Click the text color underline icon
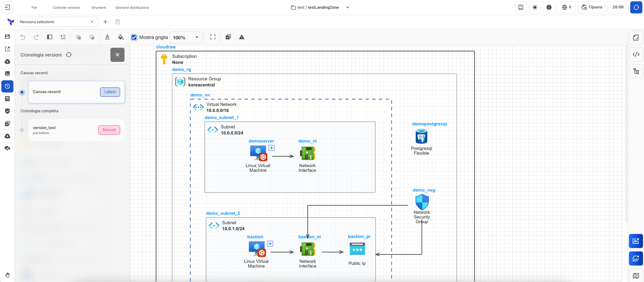The width and height of the screenshot is (644, 282). point(107,37)
